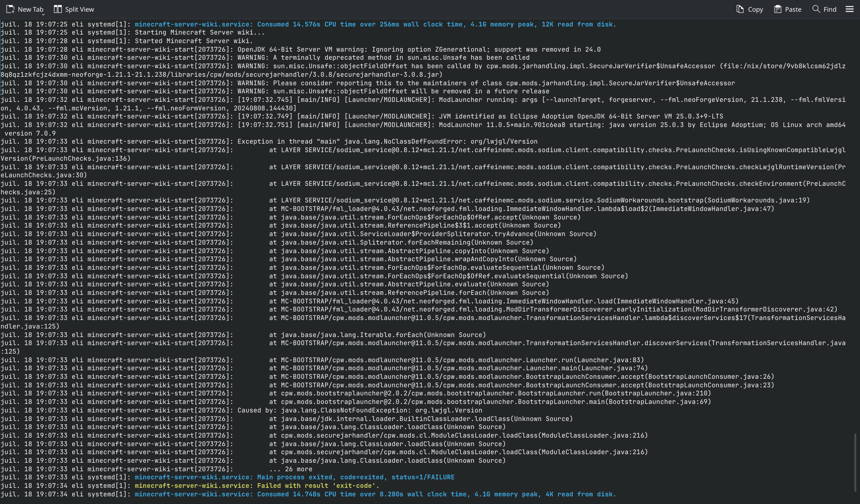Image resolution: width=860 pixels, height=504 pixels.
Task: Click 'ReferencePipeline.forEach(Unknown Source)' stack frame
Action: tap(468, 293)
